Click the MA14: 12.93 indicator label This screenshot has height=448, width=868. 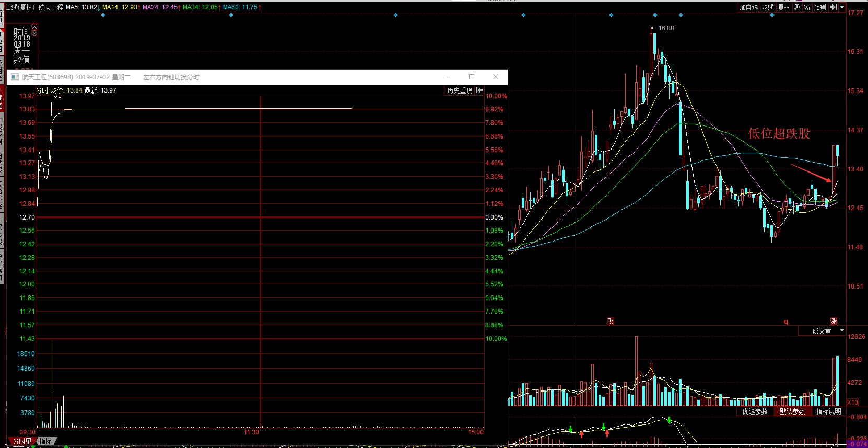(x=121, y=7)
